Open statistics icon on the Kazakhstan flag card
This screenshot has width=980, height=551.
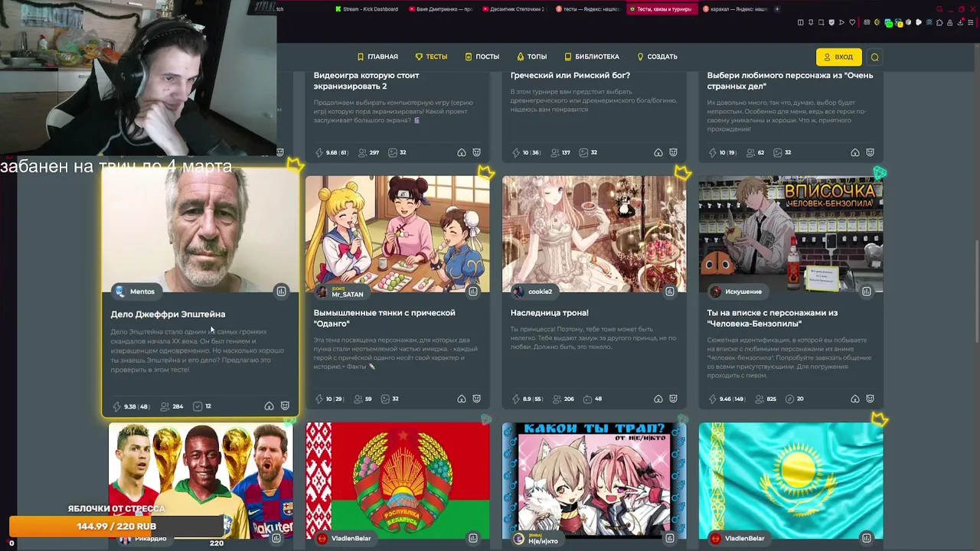coord(867,538)
